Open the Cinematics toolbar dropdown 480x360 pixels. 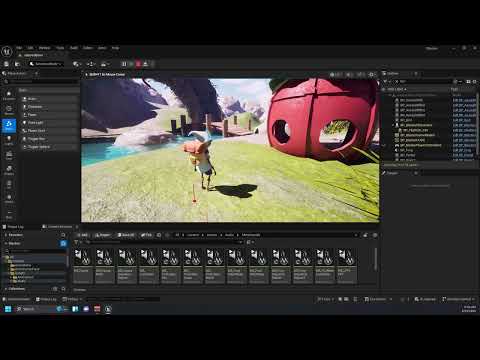(x=105, y=64)
